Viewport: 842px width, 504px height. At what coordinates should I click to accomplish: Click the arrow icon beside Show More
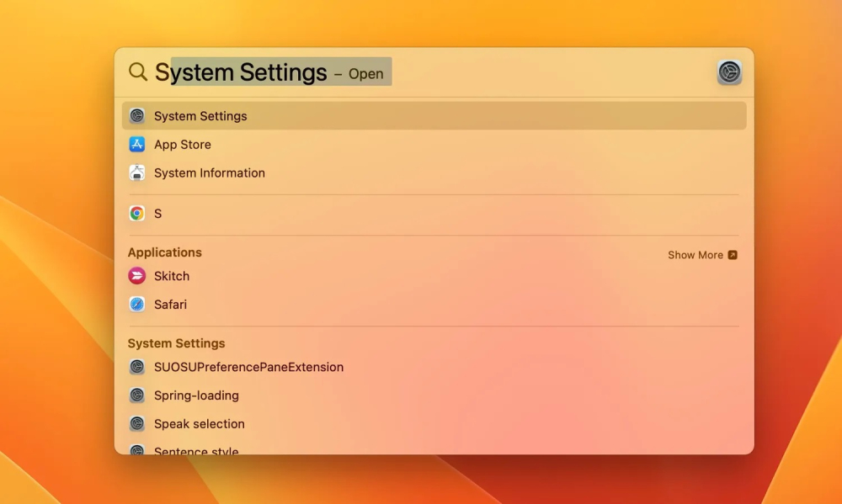[x=733, y=255]
